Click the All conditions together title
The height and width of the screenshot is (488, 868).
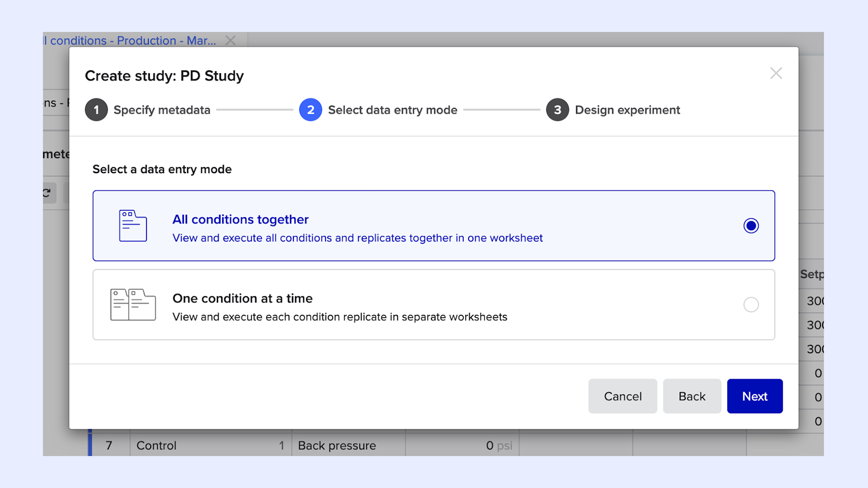240,219
